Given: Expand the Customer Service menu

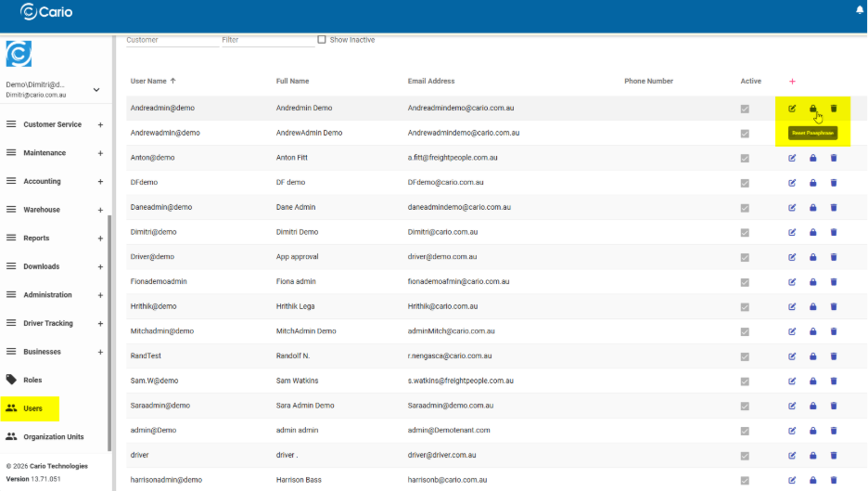Looking at the screenshot, I should tap(100, 124).
